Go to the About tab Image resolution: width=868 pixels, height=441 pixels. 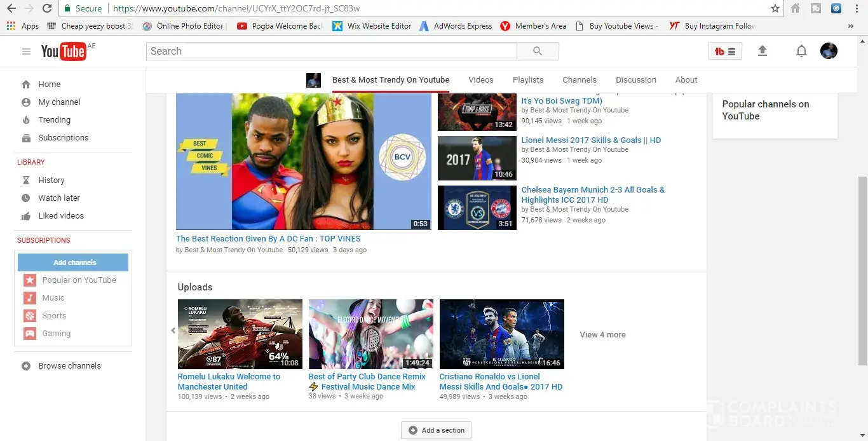tap(686, 80)
